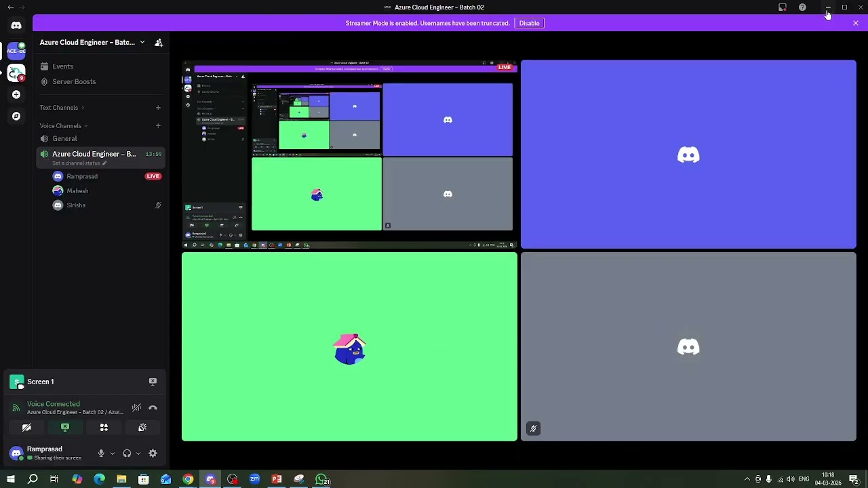Show hidden system tray icons
Screen dimensions: 868x488
pyautogui.click(x=747, y=479)
